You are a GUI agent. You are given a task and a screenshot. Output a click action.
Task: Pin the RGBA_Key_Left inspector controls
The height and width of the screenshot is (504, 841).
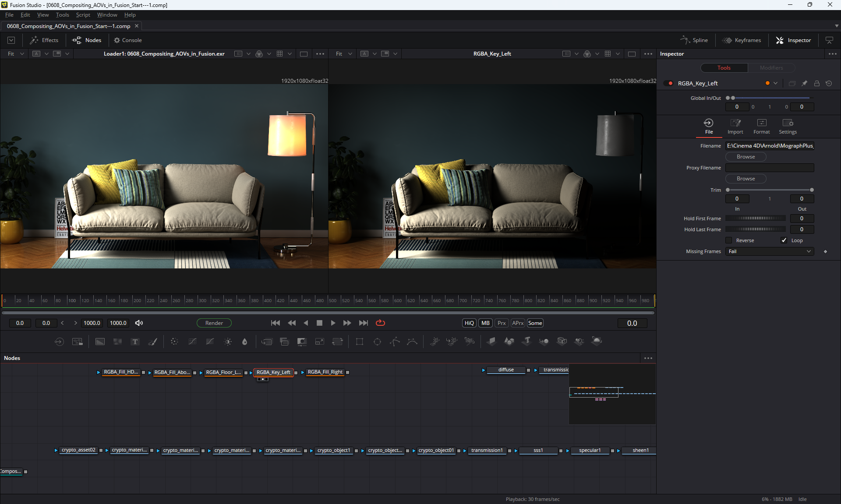pos(804,83)
